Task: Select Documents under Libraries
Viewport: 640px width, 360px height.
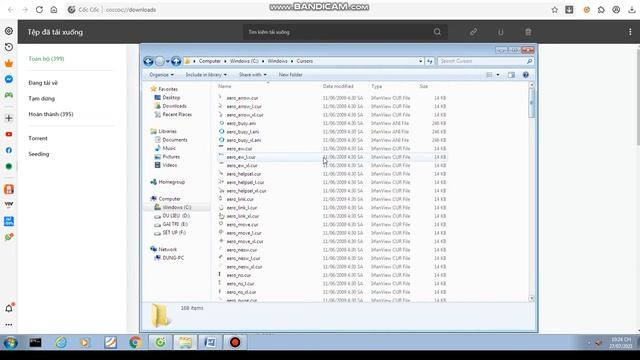Action: (x=175, y=140)
